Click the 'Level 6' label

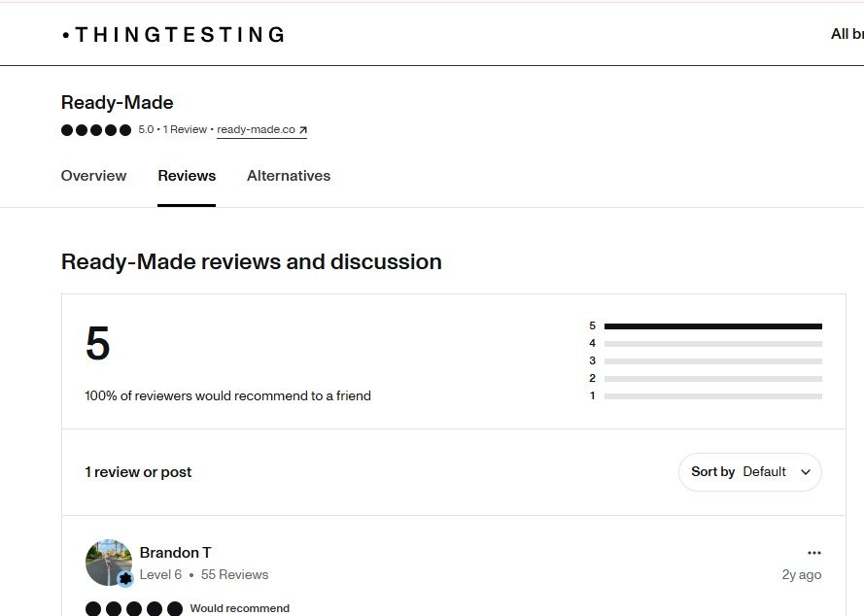pyautogui.click(x=160, y=574)
